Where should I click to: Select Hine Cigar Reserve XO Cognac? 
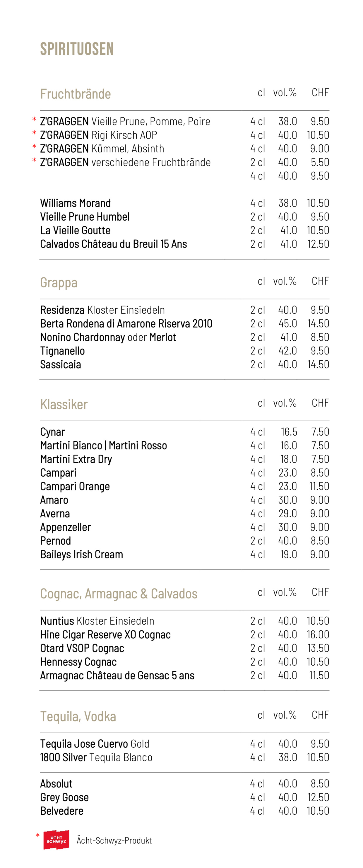click(x=105, y=635)
